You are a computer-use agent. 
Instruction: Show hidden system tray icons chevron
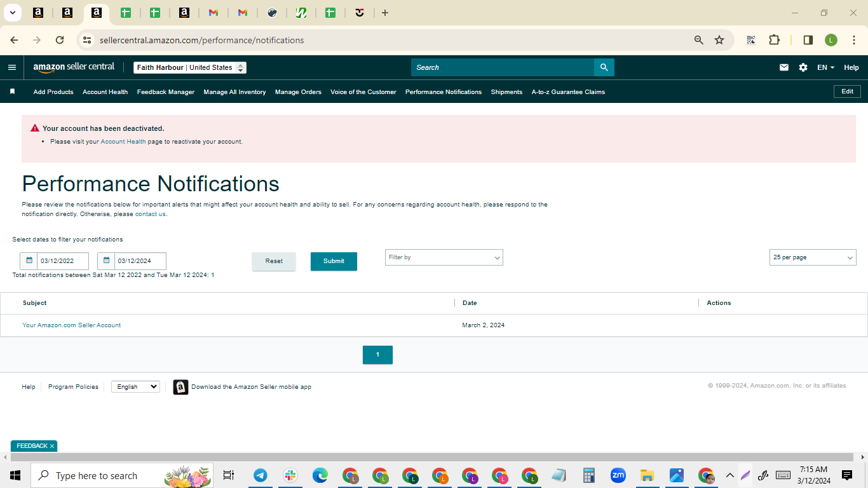pos(730,475)
